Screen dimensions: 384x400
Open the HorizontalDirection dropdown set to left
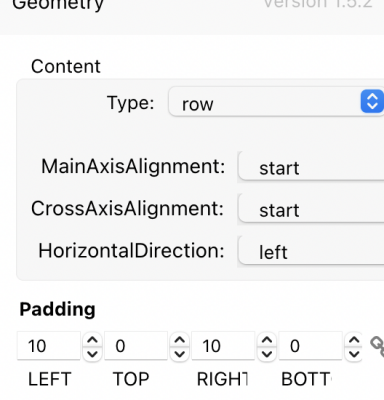tap(311, 250)
